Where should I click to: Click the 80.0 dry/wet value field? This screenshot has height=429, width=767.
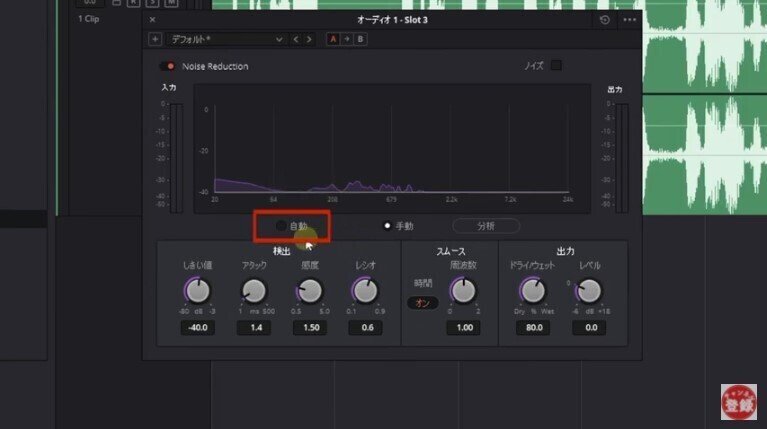click(x=533, y=327)
